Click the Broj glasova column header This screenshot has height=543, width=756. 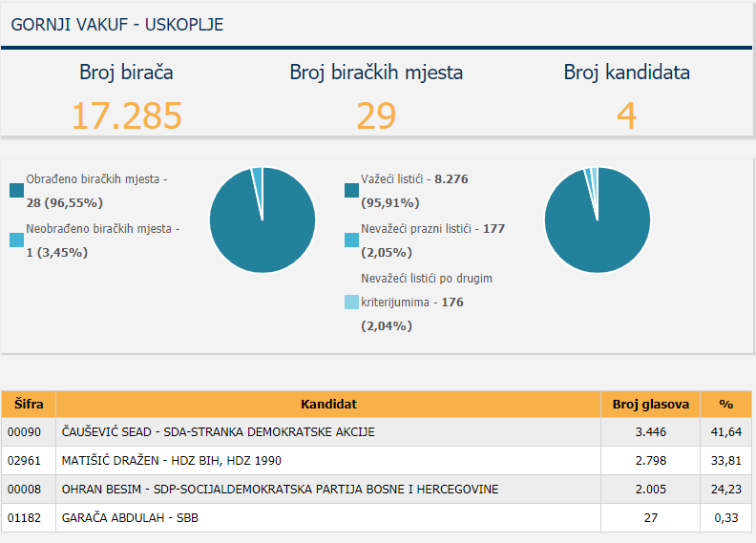click(650, 404)
